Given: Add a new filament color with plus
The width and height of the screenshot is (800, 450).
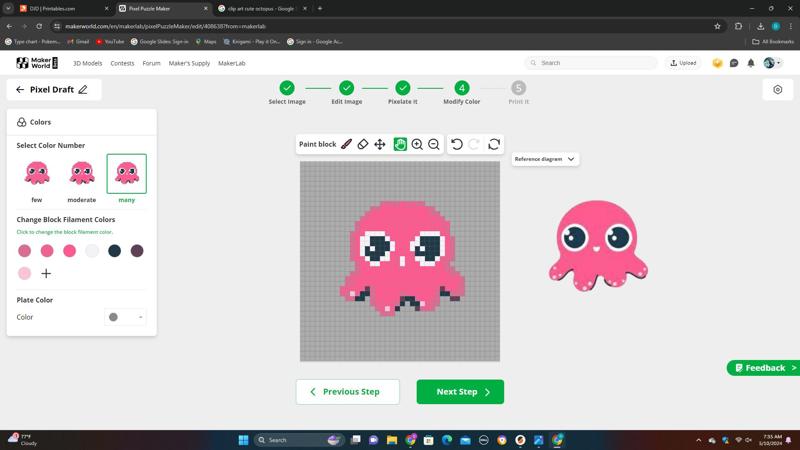Looking at the screenshot, I should tap(46, 273).
